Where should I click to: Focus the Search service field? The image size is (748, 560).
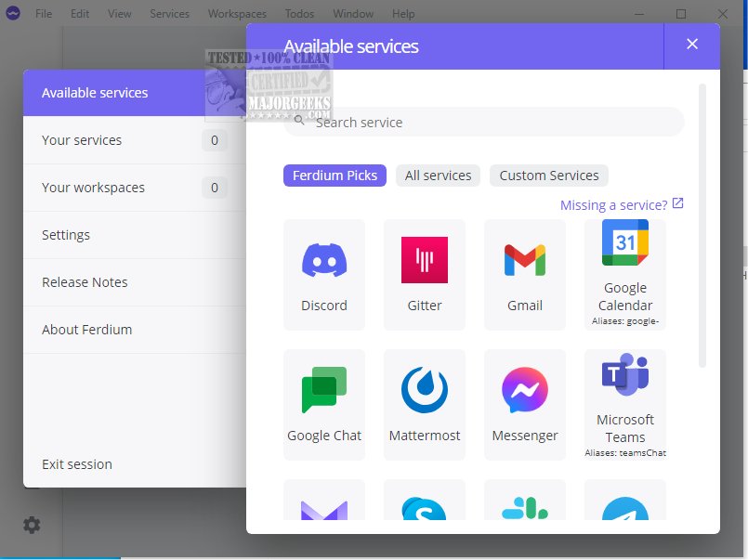(x=484, y=122)
